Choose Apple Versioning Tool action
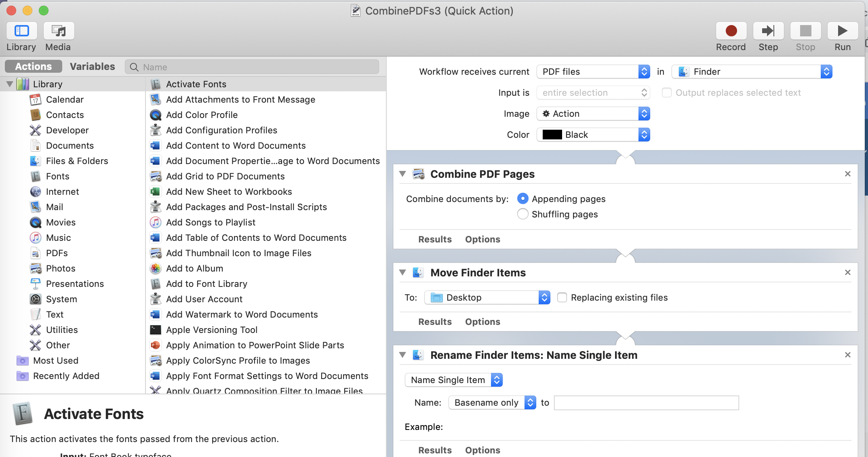 click(x=211, y=330)
